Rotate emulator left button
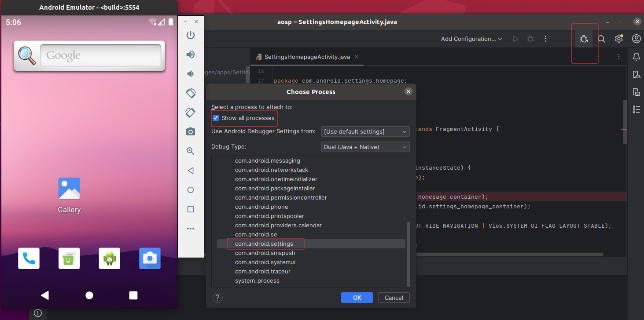This screenshot has height=320, width=644. click(x=191, y=93)
